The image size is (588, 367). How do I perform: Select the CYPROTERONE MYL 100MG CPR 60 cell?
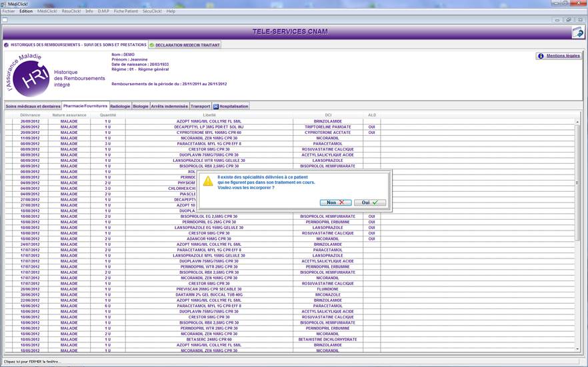209,133
